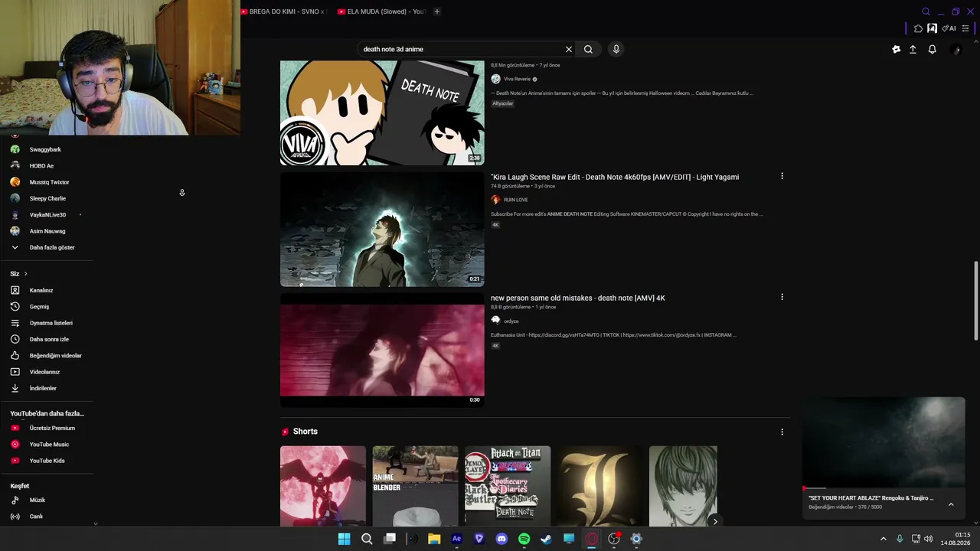Open the browser extensions puzzle icon

tap(919, 28)
